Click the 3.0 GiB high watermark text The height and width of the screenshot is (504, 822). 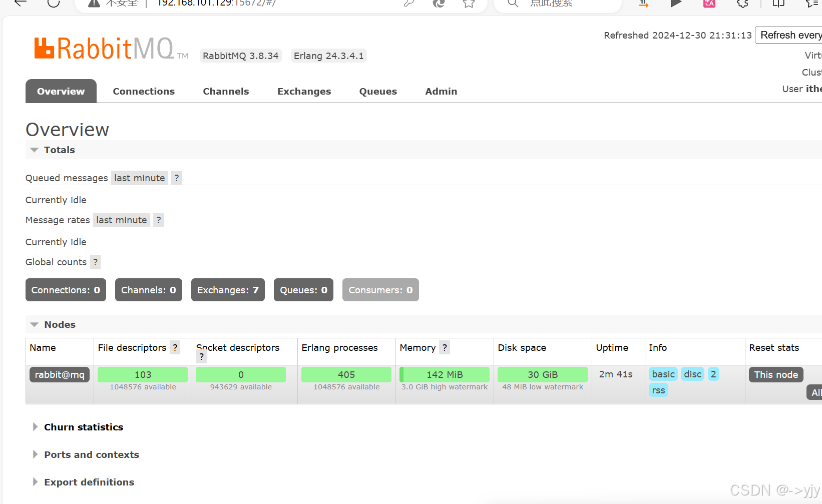445,387
